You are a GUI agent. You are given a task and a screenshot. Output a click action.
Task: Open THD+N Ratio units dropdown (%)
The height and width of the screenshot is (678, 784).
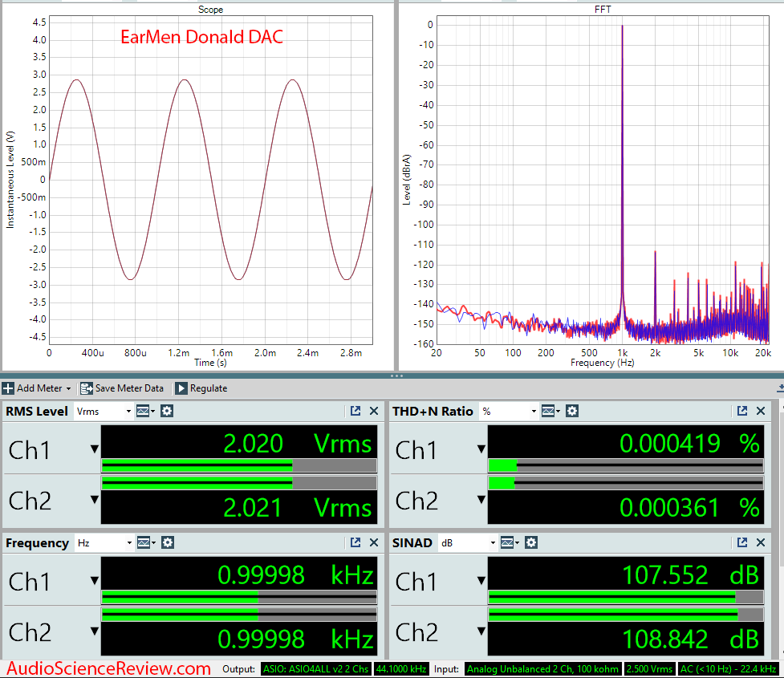509,411
